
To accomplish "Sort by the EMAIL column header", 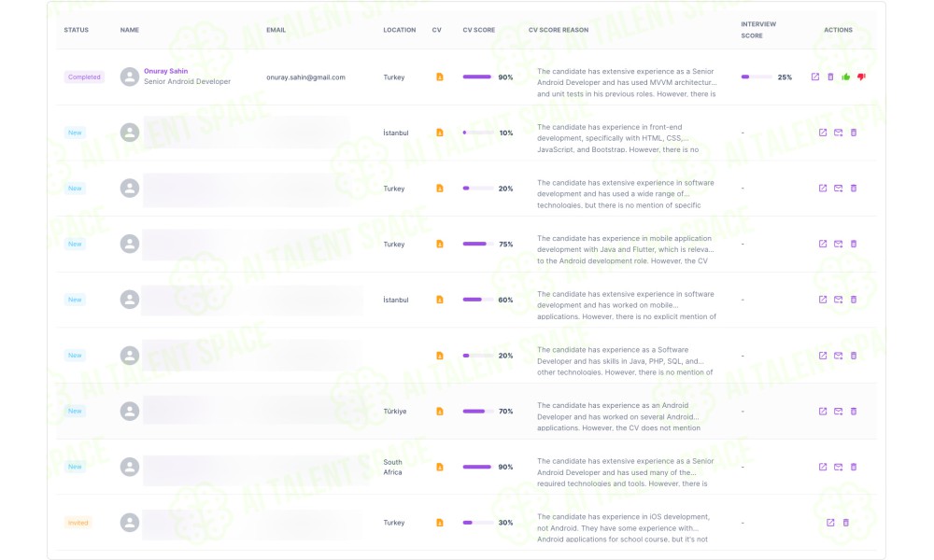I will (x=276, y=30).
